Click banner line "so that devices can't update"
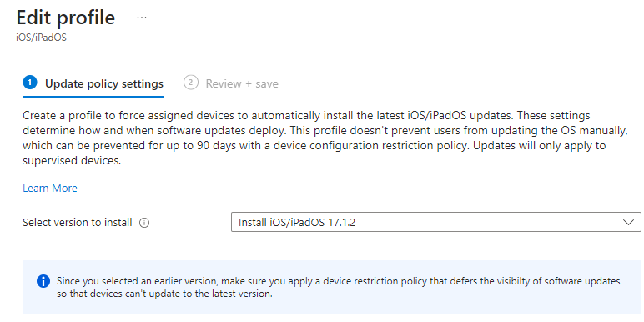 pyautogui.click(x=164, y=294)
